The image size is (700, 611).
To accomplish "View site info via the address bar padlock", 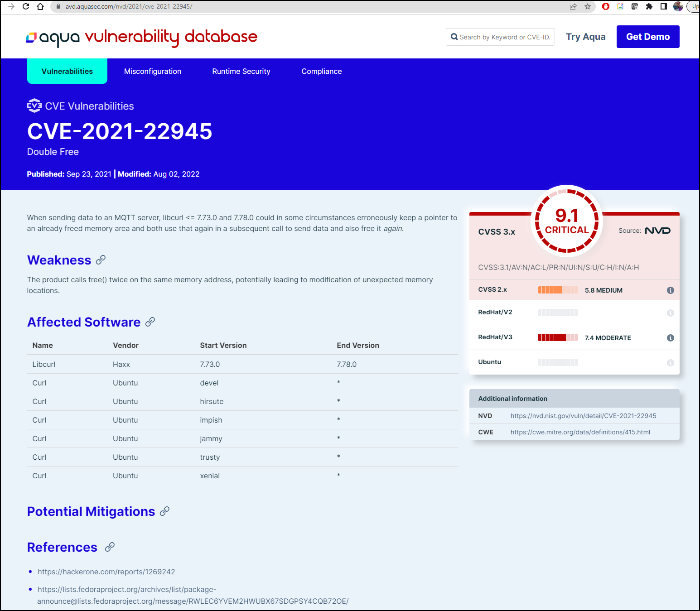I will coord(58,6).
